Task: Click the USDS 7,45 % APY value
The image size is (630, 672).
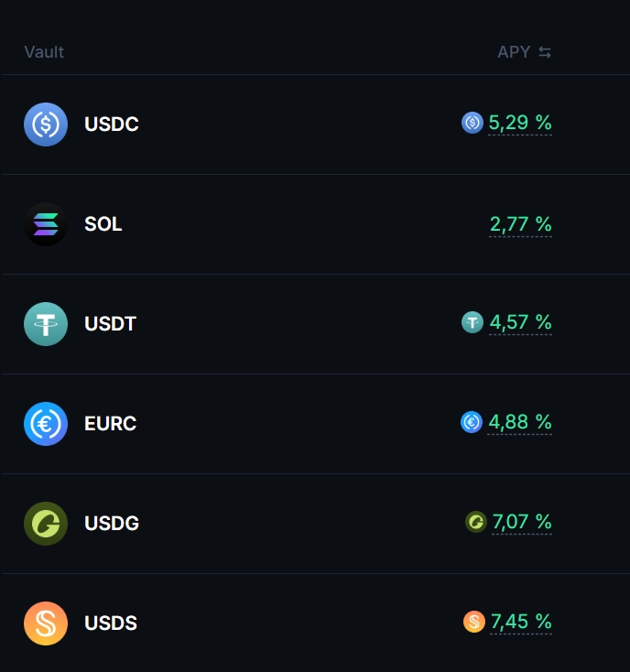Action: [x=520, y=623]
